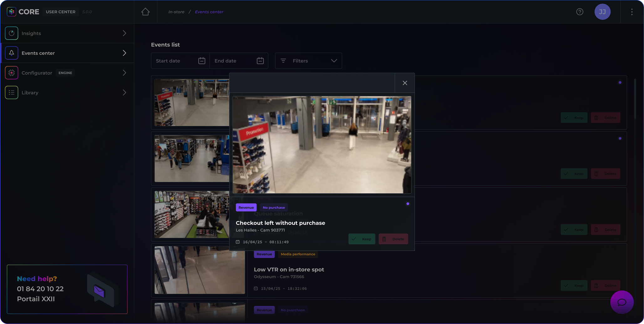Click the End date calendar icon
Viewport: 644px width, 324px height.
260,61
